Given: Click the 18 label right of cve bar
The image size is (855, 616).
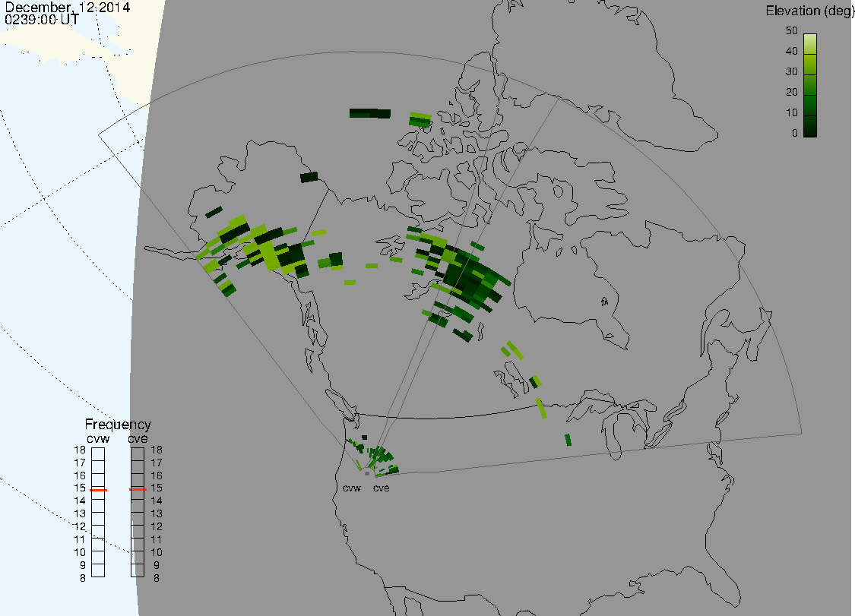Looking at the screenshot, I should click(157, 450).
